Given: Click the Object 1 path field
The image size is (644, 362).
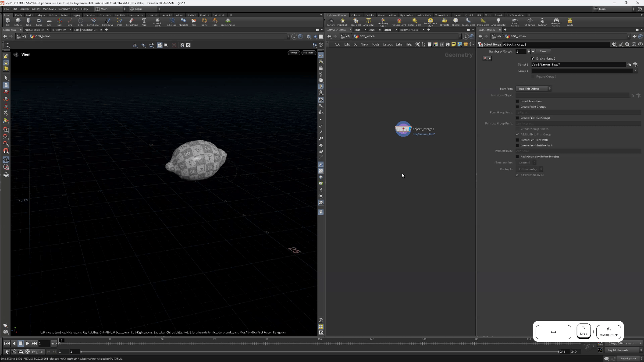Looking at the screenshot, I should [x=578, y=64].
